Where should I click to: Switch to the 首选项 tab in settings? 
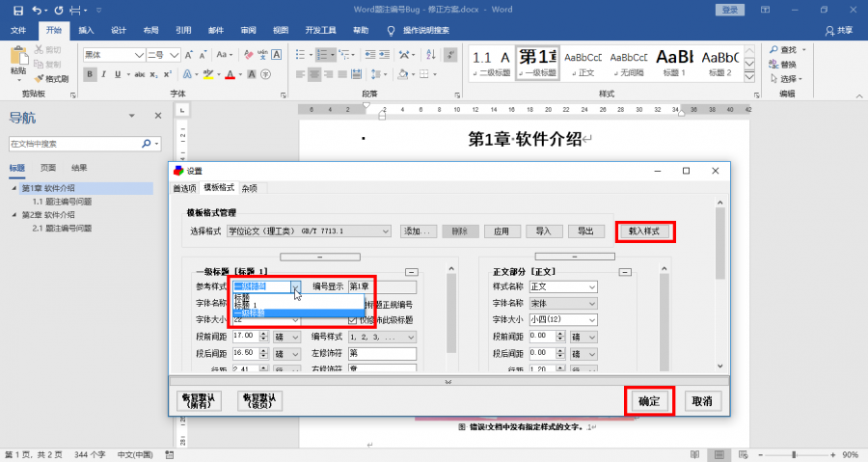coord(184,188)
